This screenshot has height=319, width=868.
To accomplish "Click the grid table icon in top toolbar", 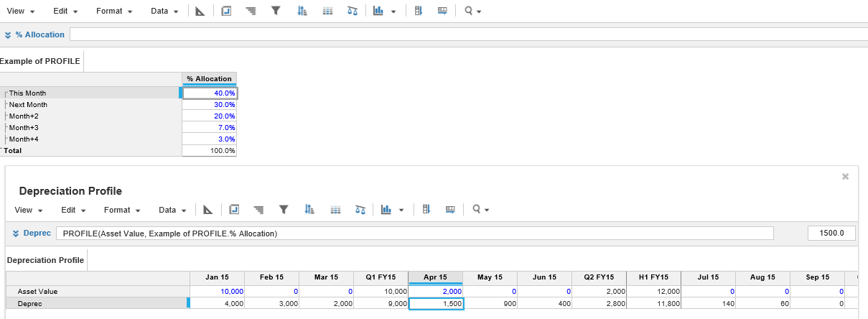I will pos(327,11).
